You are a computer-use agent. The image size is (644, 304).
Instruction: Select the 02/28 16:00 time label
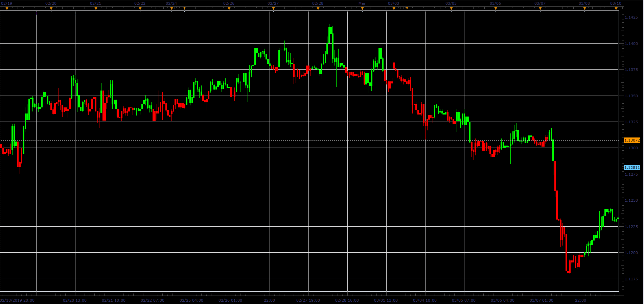(x=347, y=300)
